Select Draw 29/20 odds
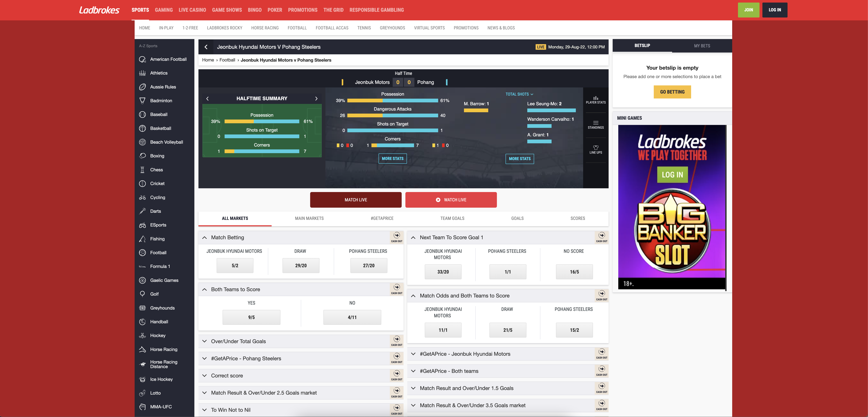Viewport: 868px width, 417px height. pyautogui.click(x=301, y=266)
